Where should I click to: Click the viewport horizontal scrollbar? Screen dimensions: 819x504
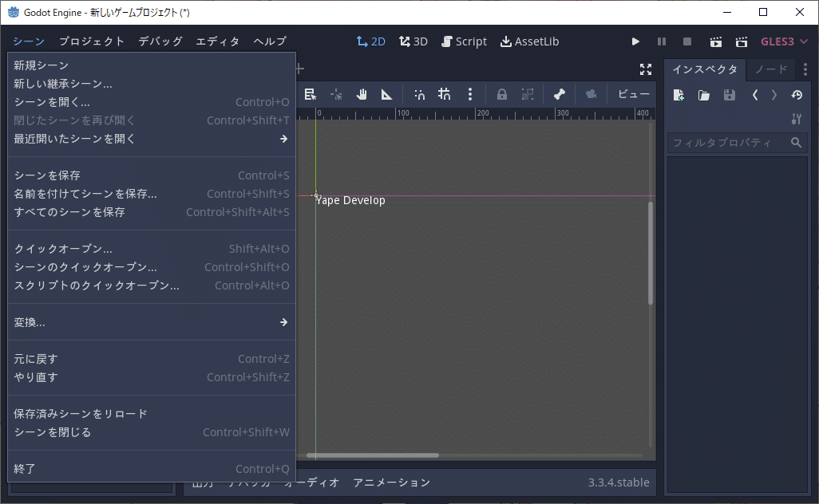coord(373,455)
